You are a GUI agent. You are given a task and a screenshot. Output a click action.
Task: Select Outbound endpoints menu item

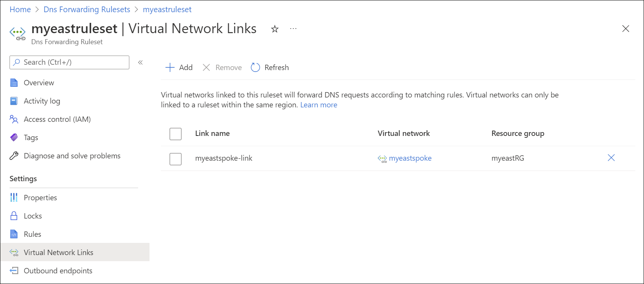(x=58, y=271)
